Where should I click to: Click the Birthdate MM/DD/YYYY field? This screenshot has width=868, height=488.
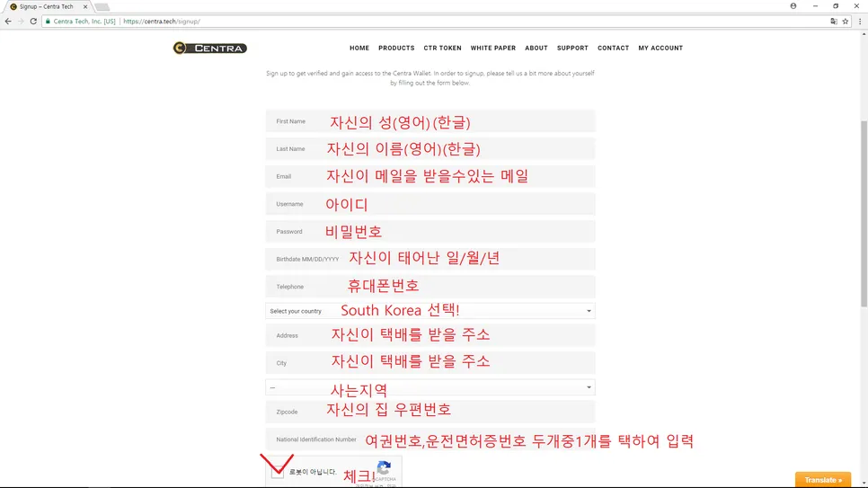point(430,259)
